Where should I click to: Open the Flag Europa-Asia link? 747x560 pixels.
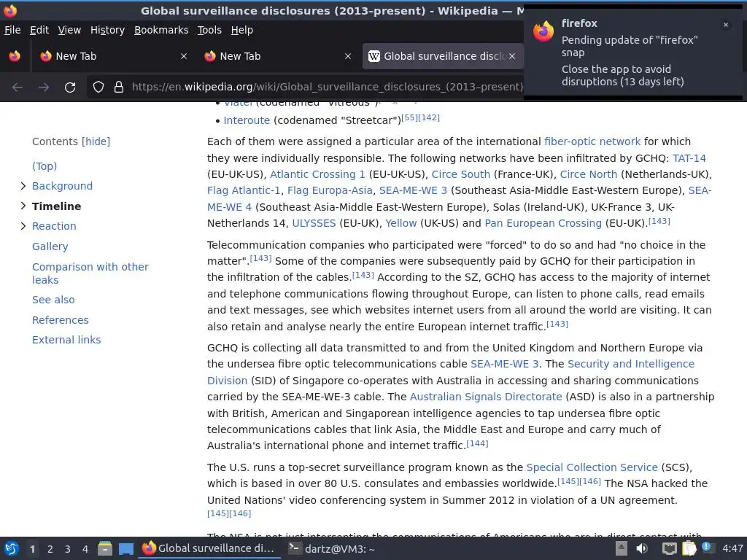330,190
